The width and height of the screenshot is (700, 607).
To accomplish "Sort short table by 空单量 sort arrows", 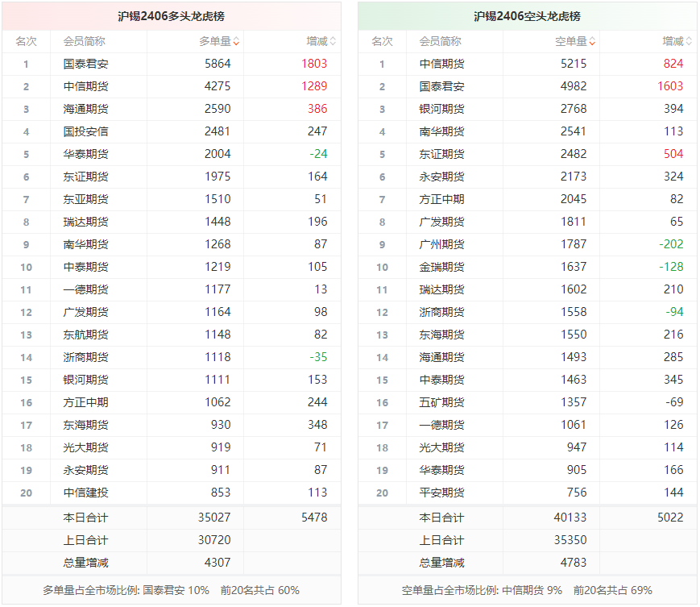I will (592, 42).
